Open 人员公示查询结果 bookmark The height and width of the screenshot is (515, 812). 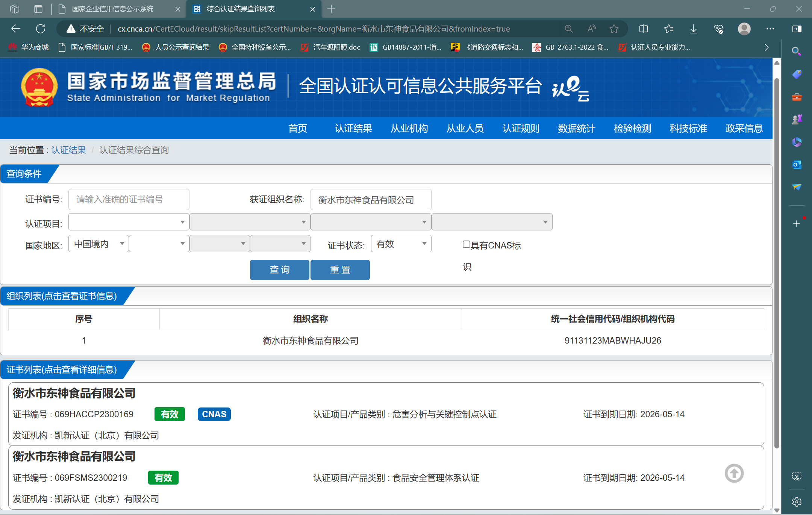176,47
